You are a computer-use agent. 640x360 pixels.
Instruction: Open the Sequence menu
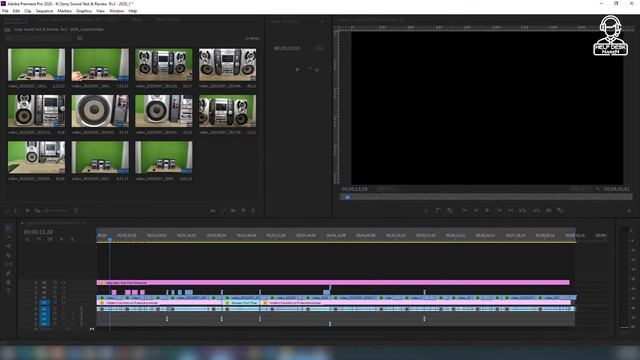[44, 11]
